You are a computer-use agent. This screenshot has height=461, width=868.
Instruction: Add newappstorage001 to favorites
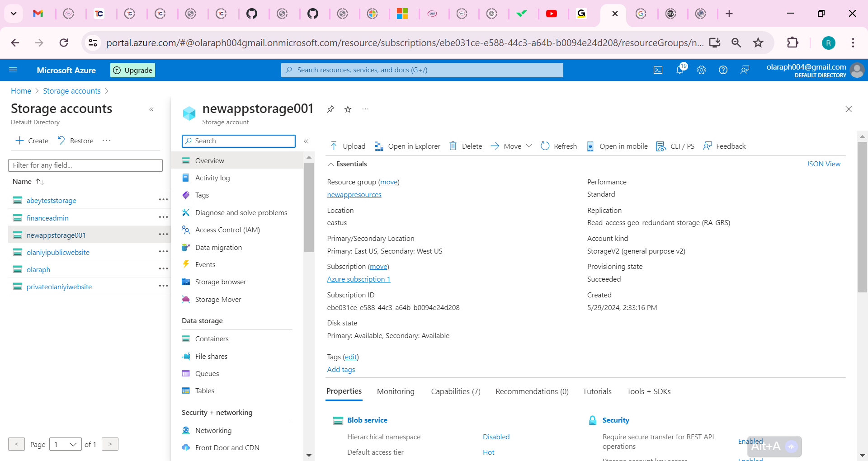[348, 109]
